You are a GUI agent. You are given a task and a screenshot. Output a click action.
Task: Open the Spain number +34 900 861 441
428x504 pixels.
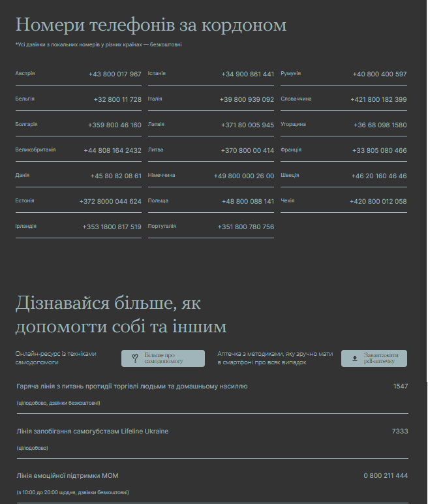click(x=248, y=74)
